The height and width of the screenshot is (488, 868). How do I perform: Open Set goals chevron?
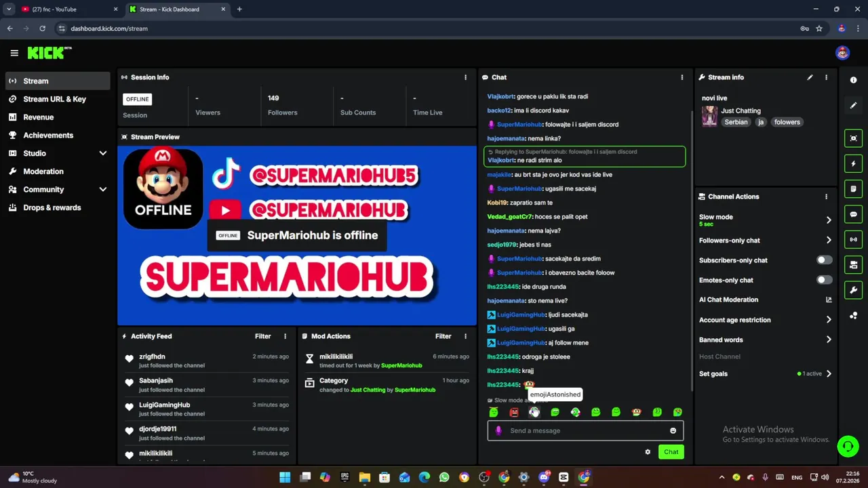[x=829, y=373]
